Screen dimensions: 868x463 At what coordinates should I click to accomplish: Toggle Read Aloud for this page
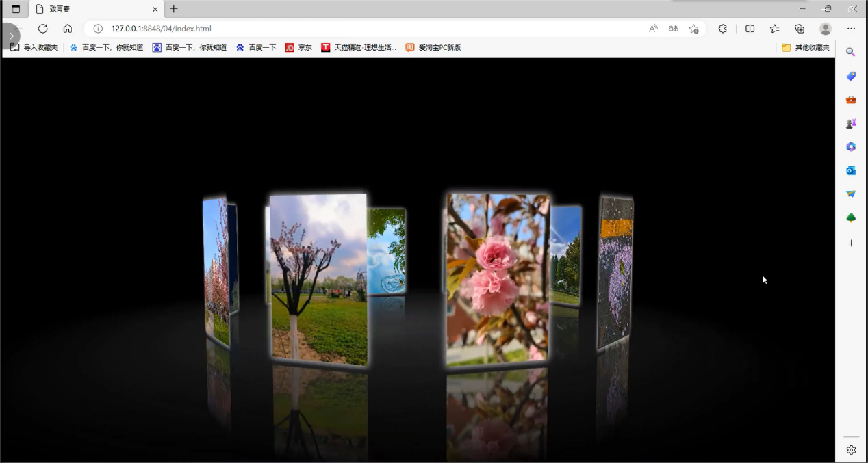pos(653,29)
